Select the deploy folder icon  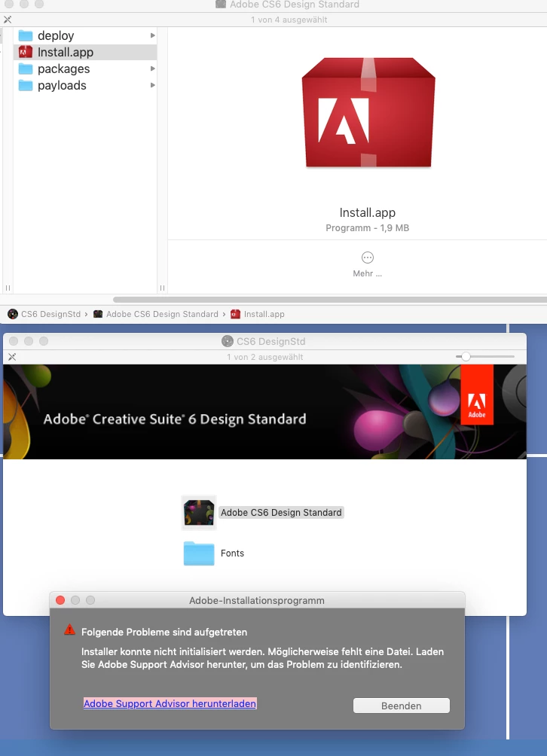26,35
